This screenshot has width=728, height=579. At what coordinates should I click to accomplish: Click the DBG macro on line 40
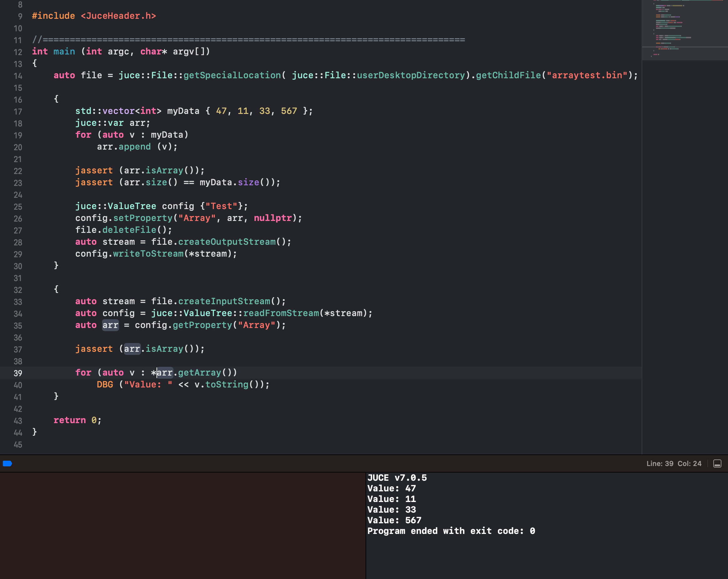105,385
